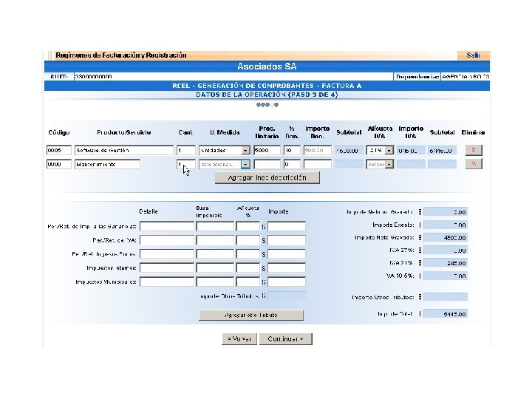
Task: Click Detalle field for Impuestos Municipales
Action: pyautogui.click(x=167, y=282)
